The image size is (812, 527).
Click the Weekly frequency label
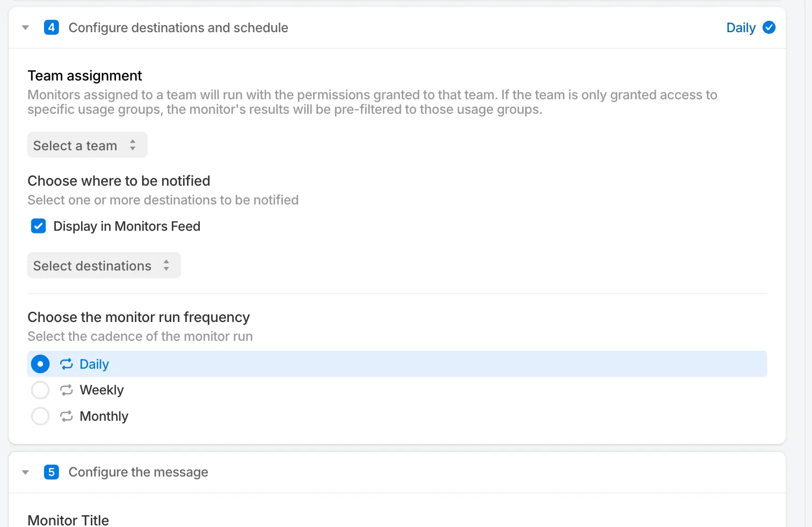(x=102, y=390)
